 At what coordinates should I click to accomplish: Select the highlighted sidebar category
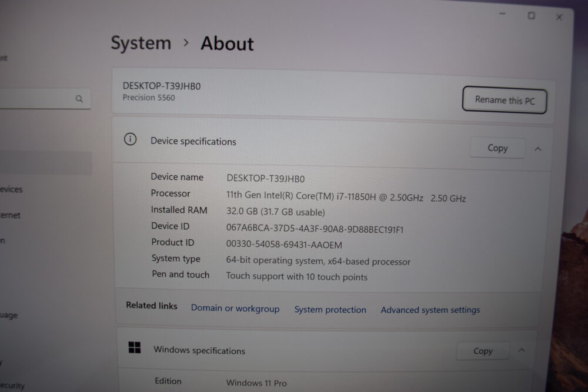pos(45,163)
